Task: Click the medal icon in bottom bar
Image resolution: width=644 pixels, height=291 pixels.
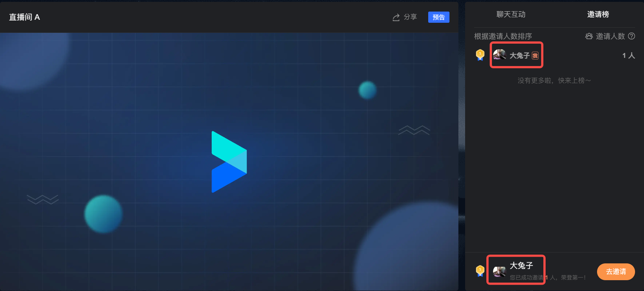Action: click(480, 271)
